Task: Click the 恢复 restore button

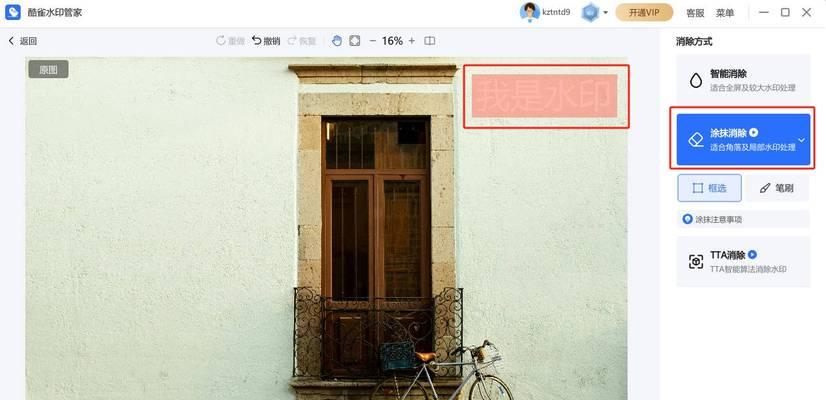Action: pyautogui.click(x=302, y=41)
